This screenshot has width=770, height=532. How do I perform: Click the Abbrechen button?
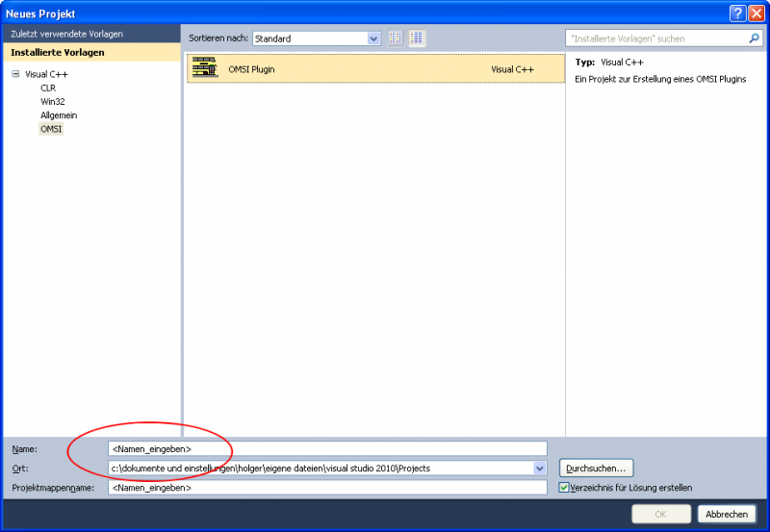[727, 515]
